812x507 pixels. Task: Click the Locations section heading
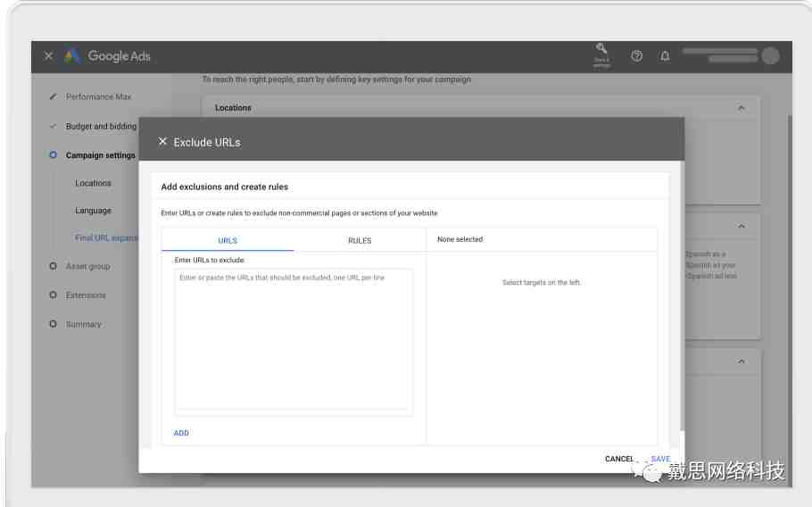[233, 108]
